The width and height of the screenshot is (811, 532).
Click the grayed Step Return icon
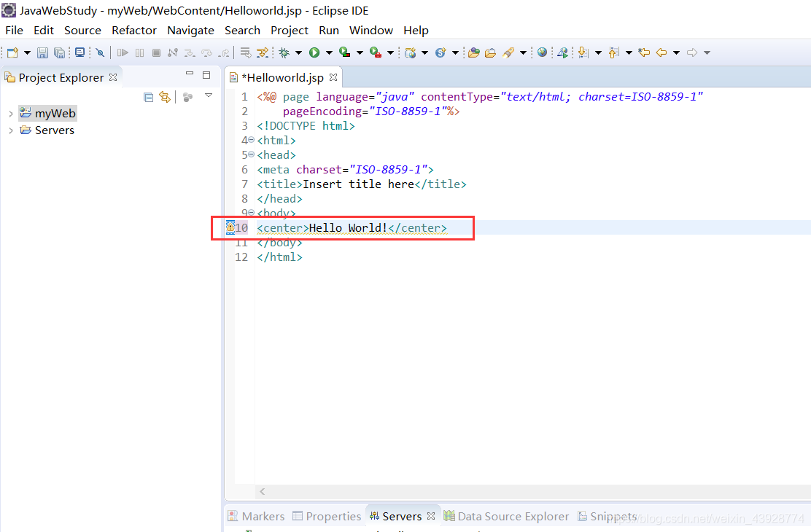[x=224, y=52]
